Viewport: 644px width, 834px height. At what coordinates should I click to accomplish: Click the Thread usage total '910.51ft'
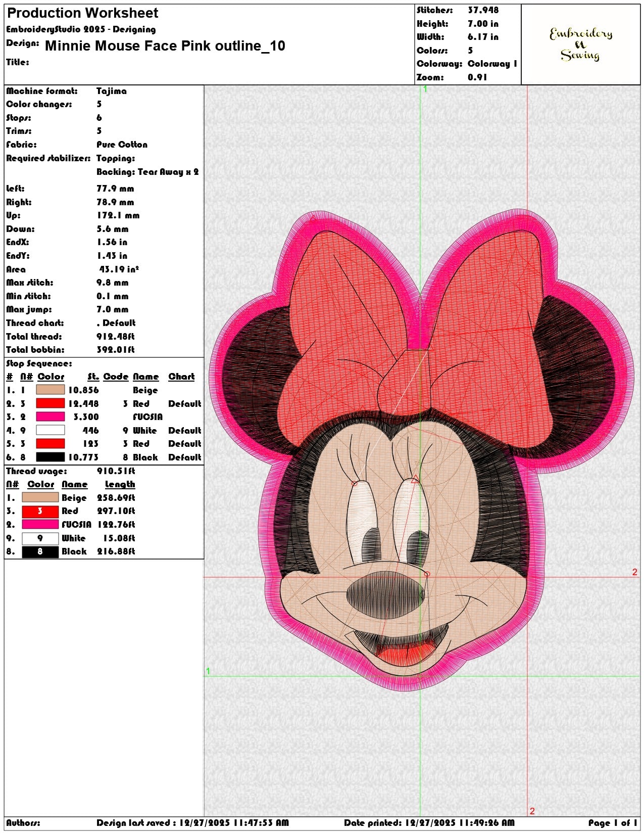coord(116,471)
